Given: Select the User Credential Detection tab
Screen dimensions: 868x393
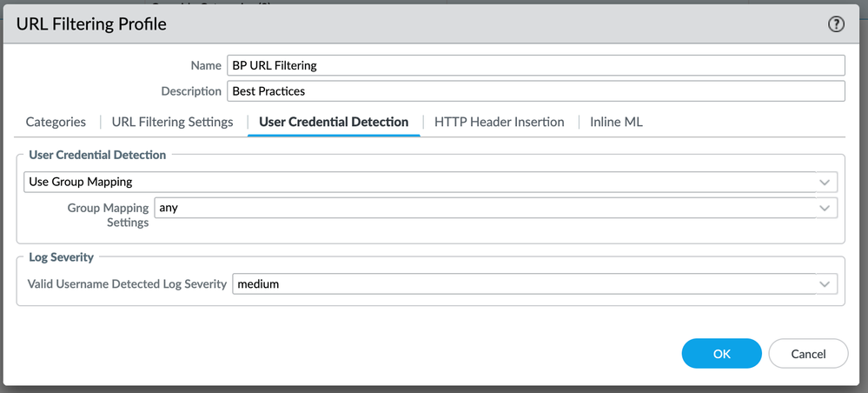Looking at the screenshot, I should click(334, 122).
